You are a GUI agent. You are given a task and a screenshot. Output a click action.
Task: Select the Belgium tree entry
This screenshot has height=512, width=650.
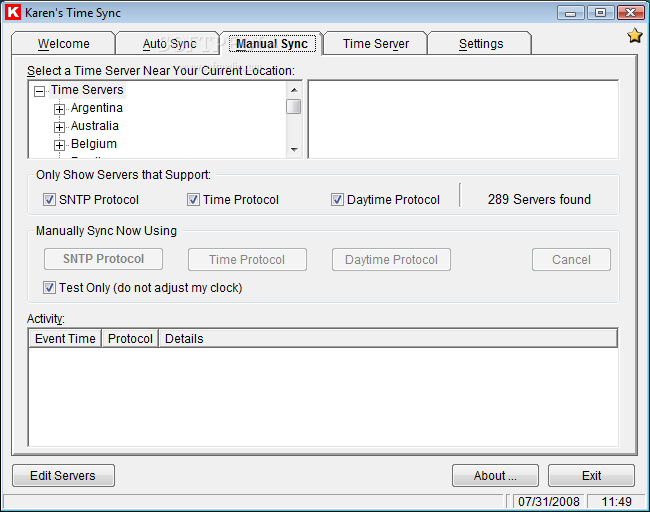(x=94, y=144)
